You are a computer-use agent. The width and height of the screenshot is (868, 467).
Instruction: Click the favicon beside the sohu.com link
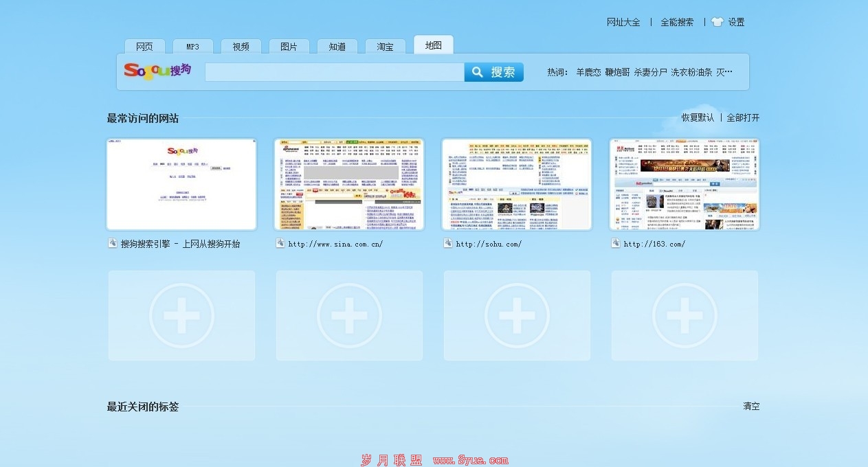tap(448, 242)
